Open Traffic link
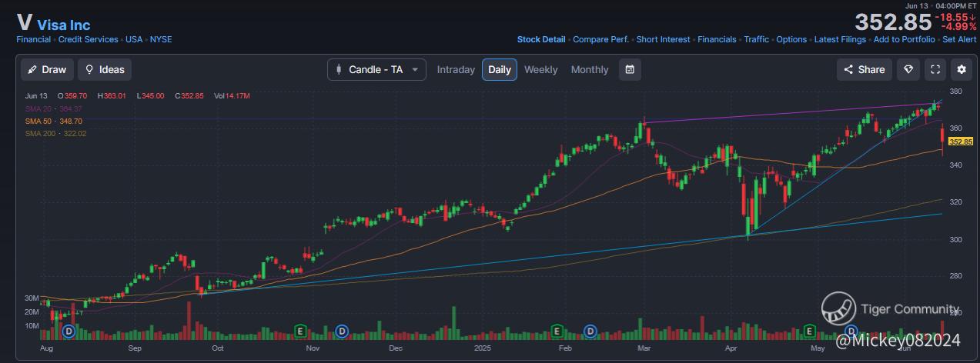The image size is (980, 363). pyautogui.click(x=757, y=39)
